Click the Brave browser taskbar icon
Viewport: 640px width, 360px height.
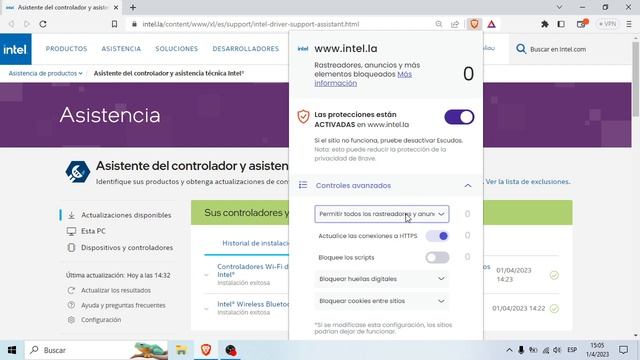pyautogui.click(x=206, y=350)
